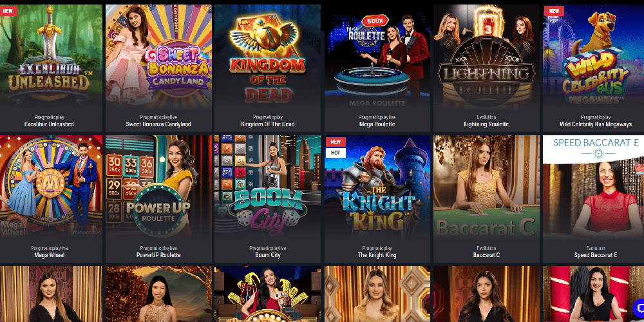Click the Excalibur Unleashed title text
644x322 pixels.
click(x=49, y=124)
